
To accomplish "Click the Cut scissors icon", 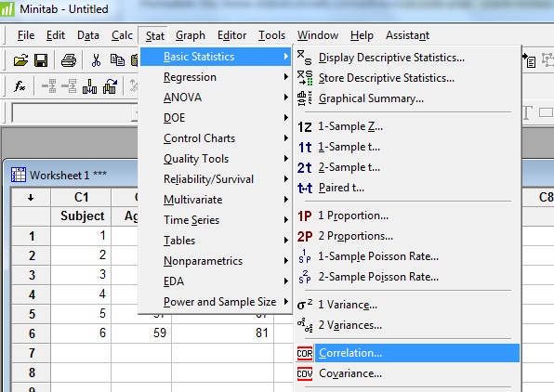I will [x=96, y=60].
